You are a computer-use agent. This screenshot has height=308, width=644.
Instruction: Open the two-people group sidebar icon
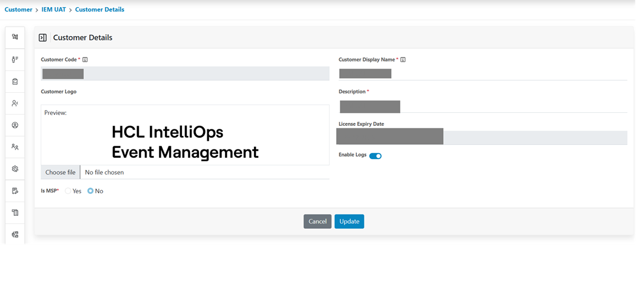coord(15,147)
